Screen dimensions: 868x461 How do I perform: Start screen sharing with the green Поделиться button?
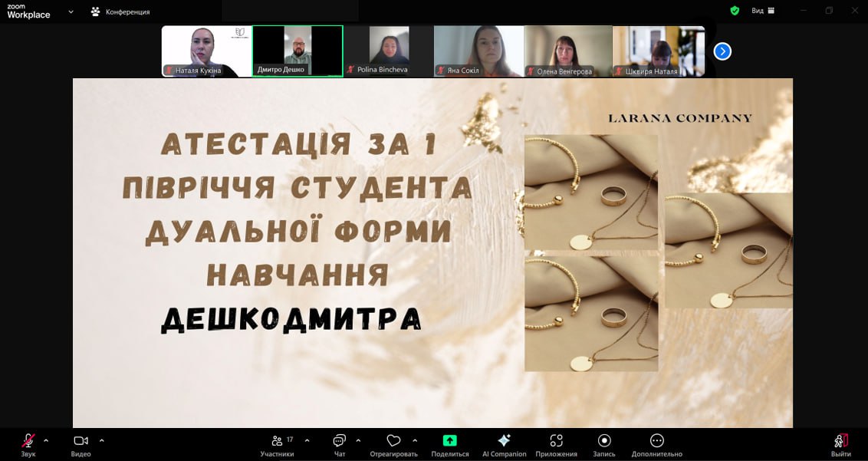pyautogui.click(x=450, y=445)
